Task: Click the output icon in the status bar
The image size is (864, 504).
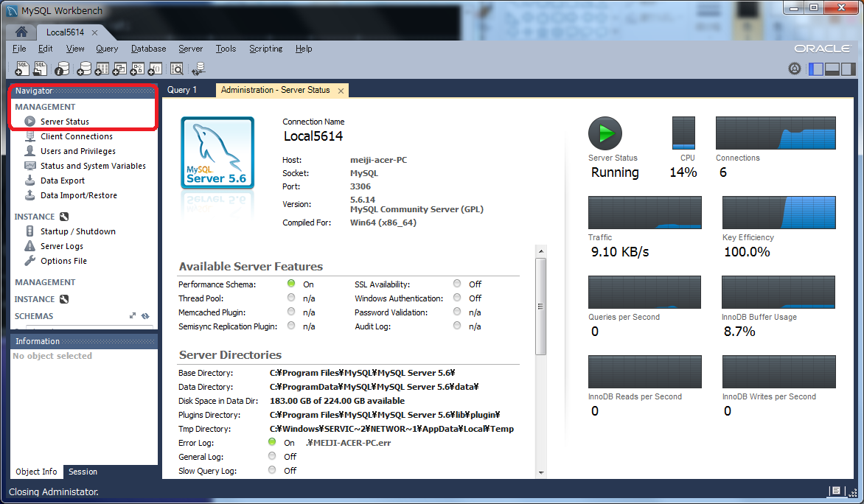Action: click(x=836, y=491)
